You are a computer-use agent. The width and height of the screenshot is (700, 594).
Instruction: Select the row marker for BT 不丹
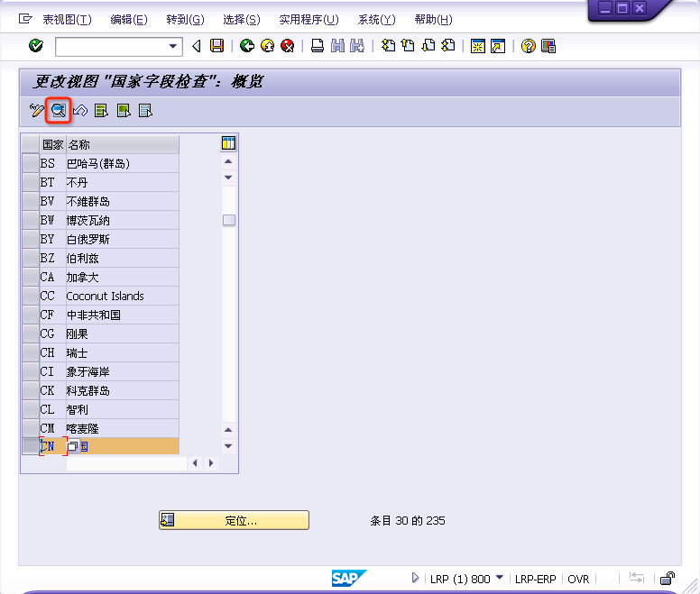(31, 182)
